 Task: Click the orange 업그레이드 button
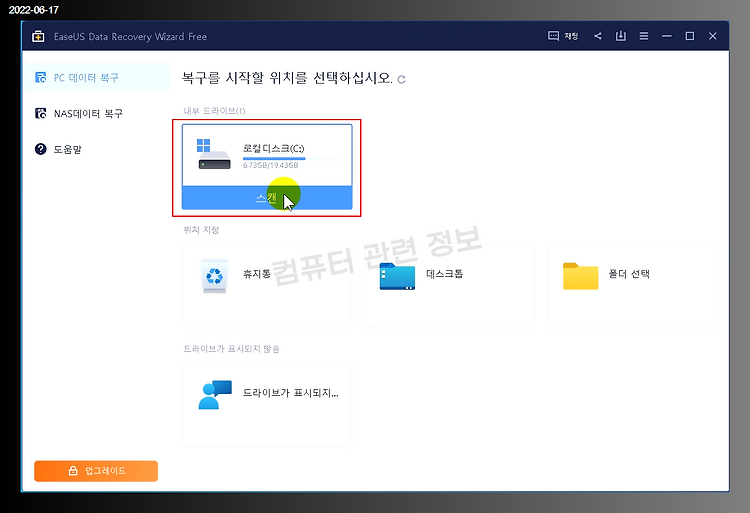point(96,471)
